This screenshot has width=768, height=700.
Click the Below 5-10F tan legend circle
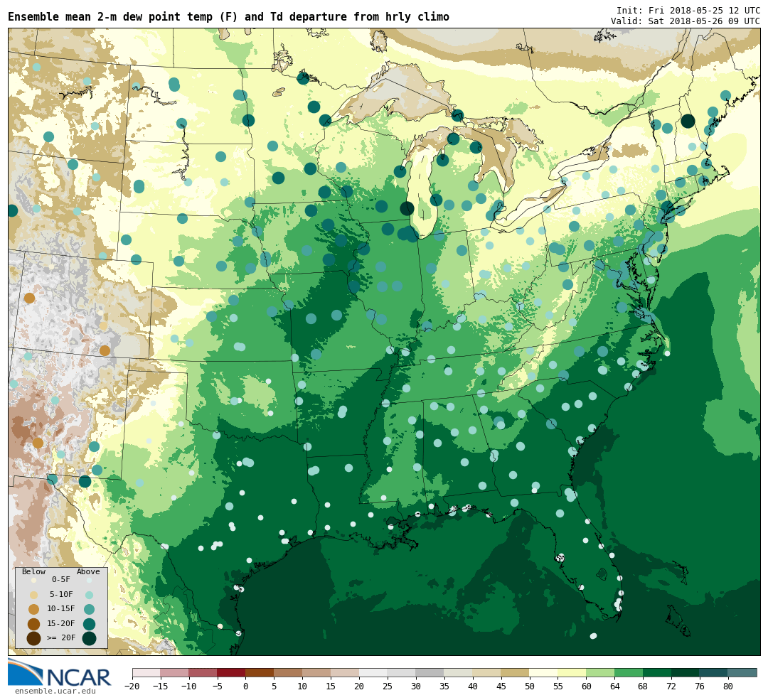tap(34, 595)
